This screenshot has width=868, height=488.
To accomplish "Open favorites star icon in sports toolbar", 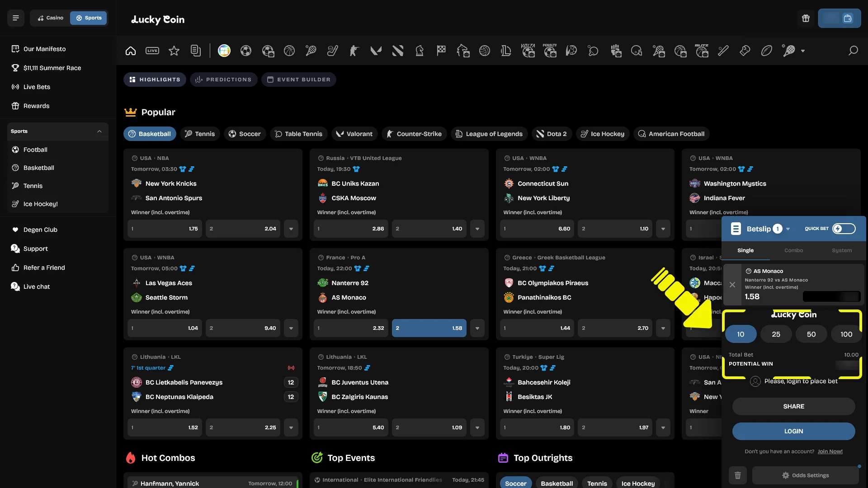I will pyautogui.click(x=174, y=51).
